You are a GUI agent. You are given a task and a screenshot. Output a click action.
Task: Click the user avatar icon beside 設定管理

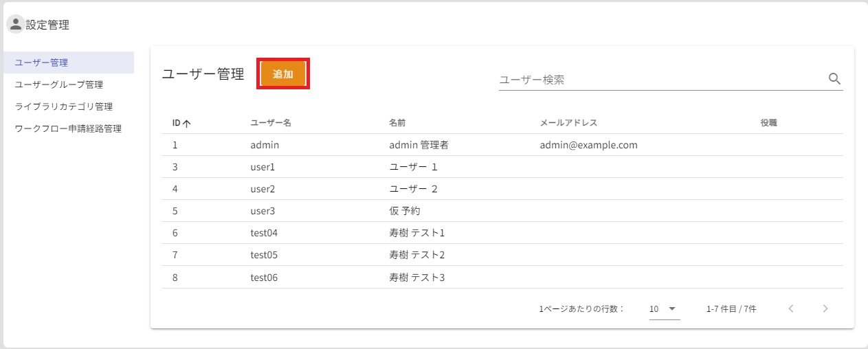click(x=15, y=25)
